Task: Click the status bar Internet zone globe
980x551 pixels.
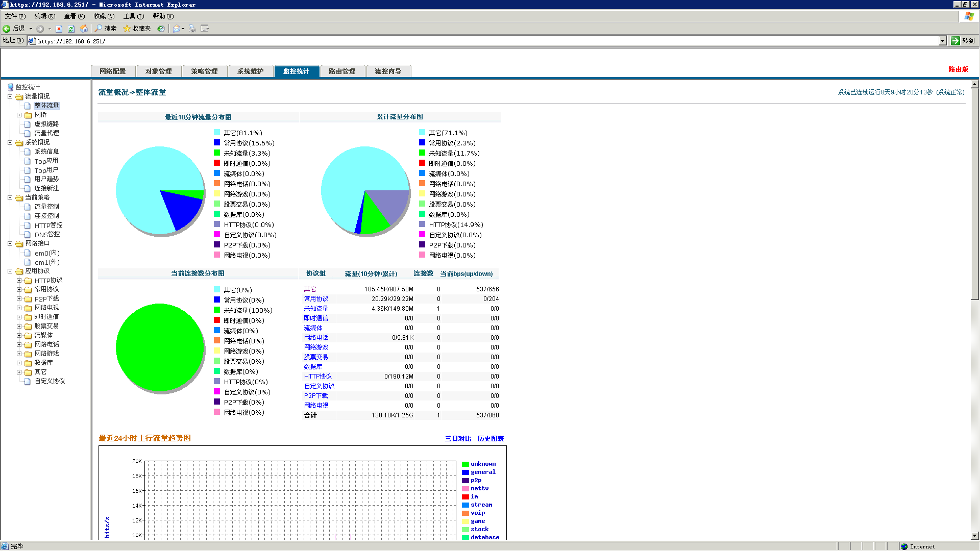Action: point(904,546)
